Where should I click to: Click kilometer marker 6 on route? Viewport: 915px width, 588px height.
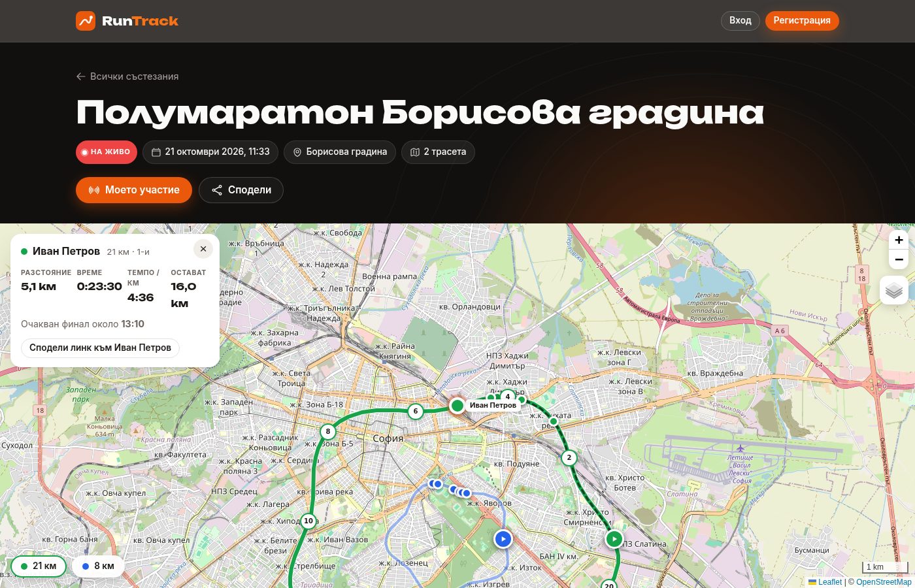[416, 412]
